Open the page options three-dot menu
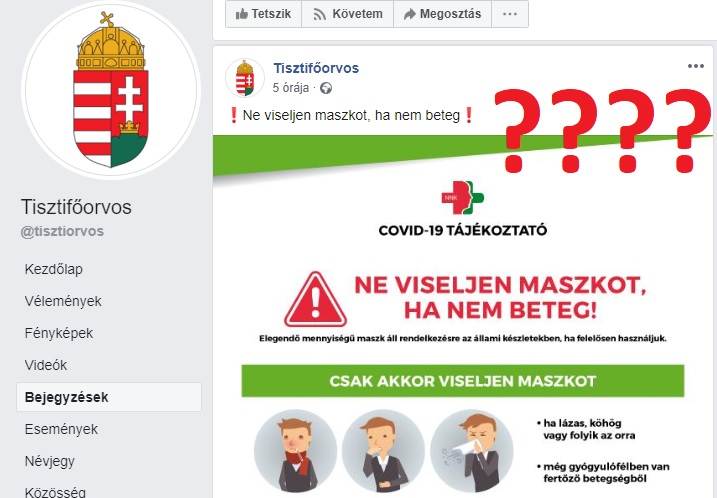The image size is (717, 498). coord(510,14)
